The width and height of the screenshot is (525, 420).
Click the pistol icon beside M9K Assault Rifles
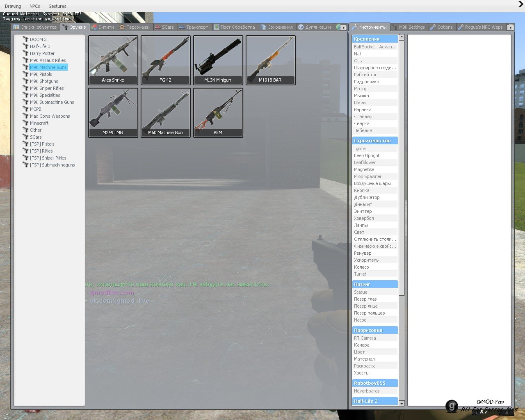(x=25, y=60)
